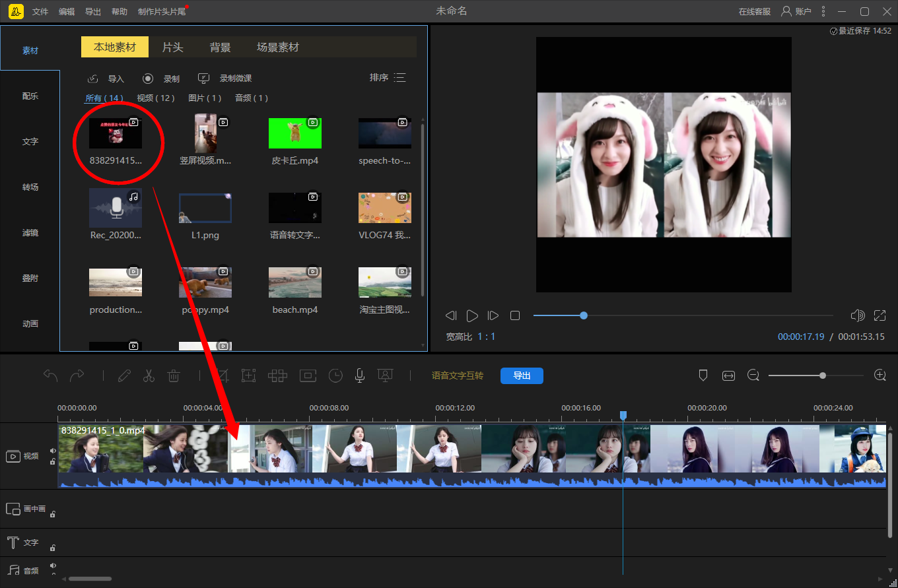Toggle fullscreen preview icon
This screenshot has height=588, width=898.
[880, 315]
